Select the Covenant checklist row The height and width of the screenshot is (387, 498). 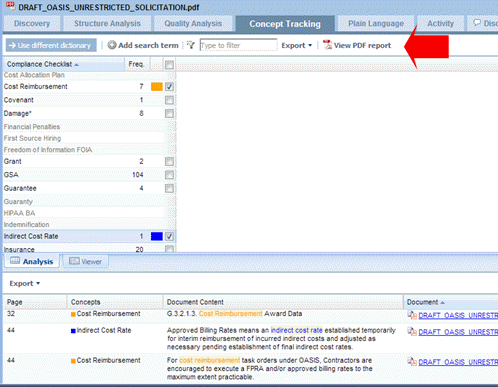(89, 100)
